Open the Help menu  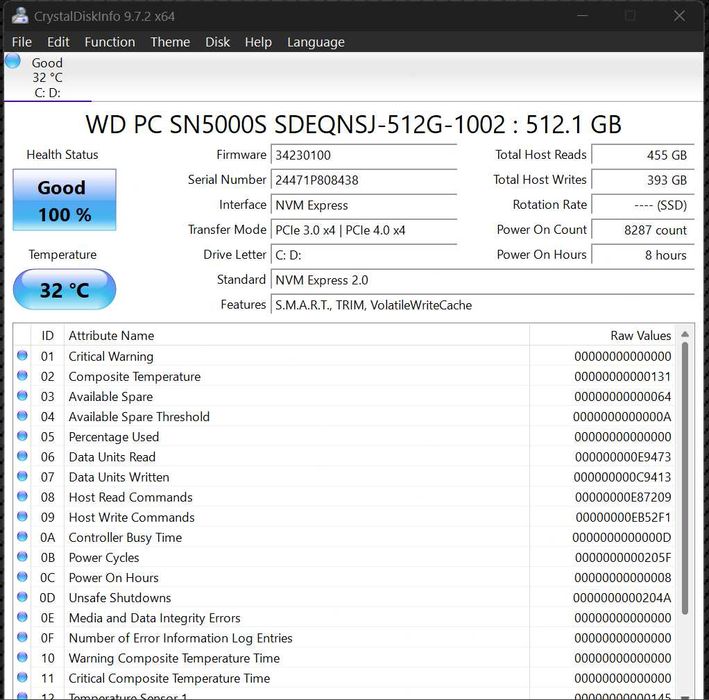tap(258, 42)
